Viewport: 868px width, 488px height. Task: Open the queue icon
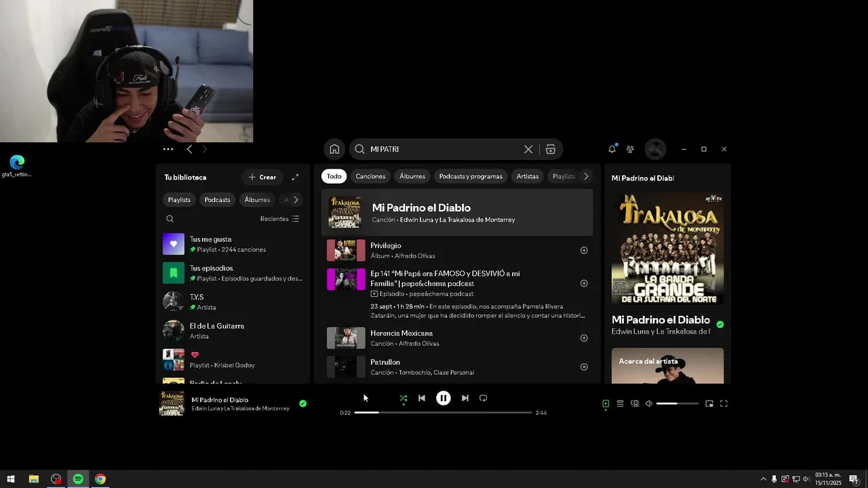point(620,403)
